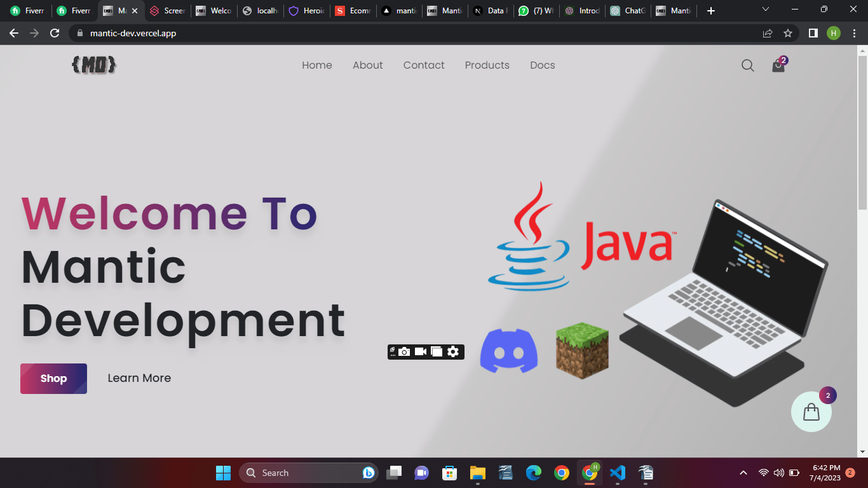Click the {MD} site logo

(x=94, y=65)
